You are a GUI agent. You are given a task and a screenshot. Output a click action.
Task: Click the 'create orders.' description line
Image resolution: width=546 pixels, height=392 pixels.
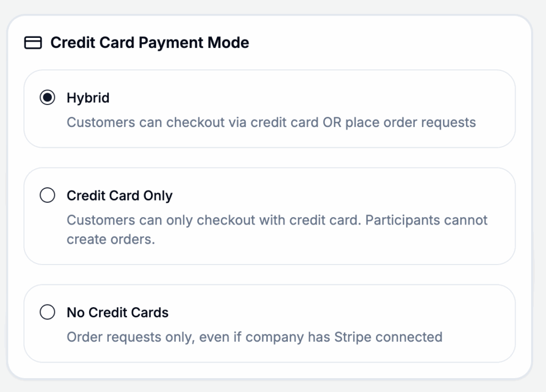click(110, 239)
